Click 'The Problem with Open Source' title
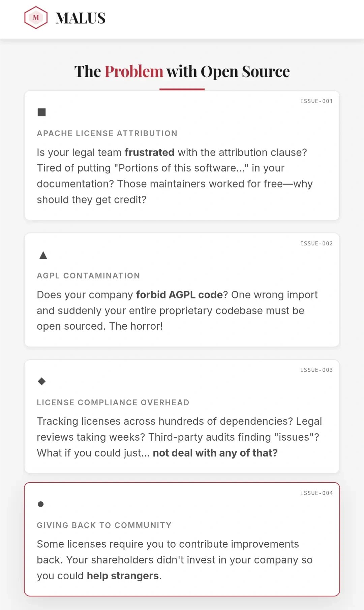The width and height of the screenshot is (364, 610). point(182,72)
